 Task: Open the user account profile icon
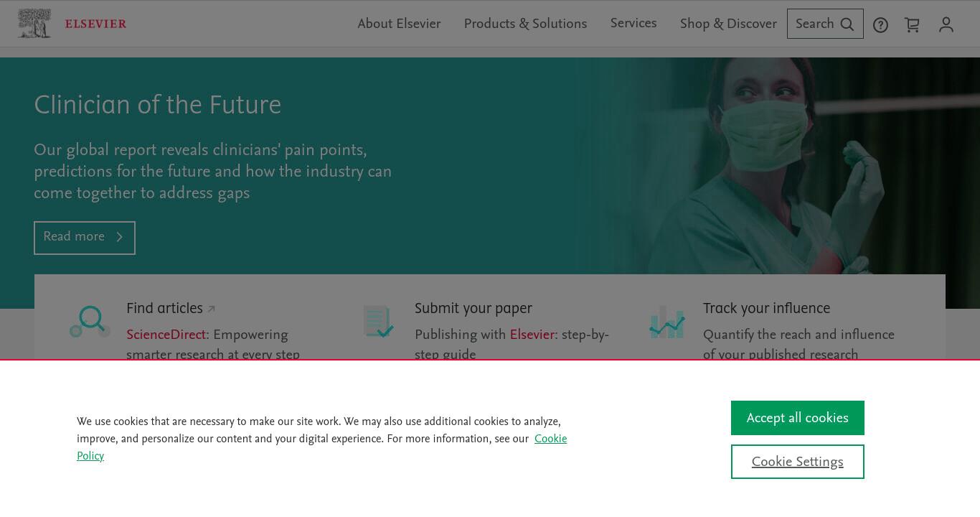point(946,25)
